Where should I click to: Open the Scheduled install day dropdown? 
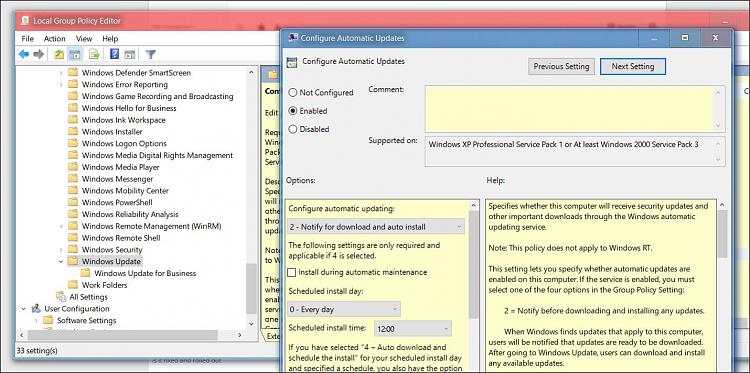click(344, 309)
